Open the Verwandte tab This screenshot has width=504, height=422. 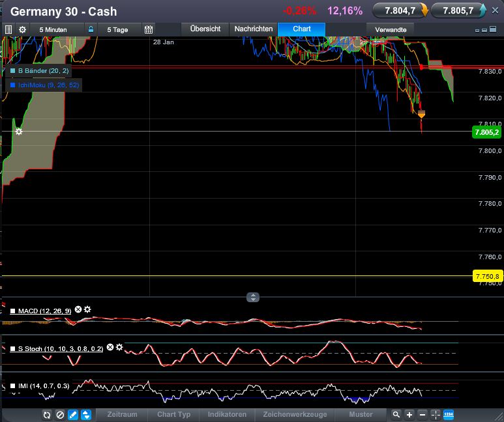click(x=391, y=29)
